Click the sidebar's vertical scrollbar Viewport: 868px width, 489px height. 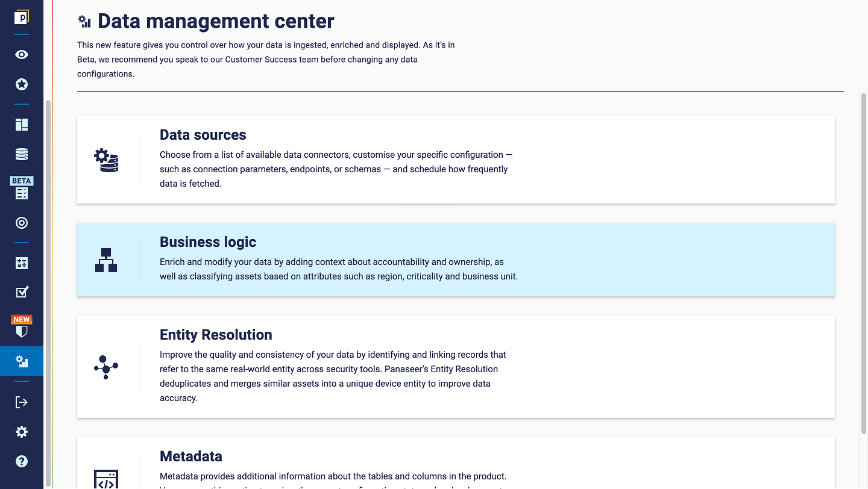(48, 294)
